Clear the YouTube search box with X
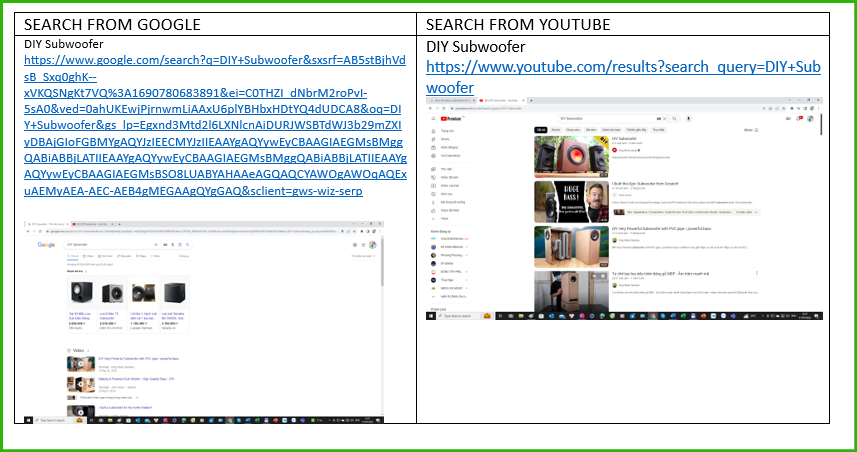 tap(665, 119)
